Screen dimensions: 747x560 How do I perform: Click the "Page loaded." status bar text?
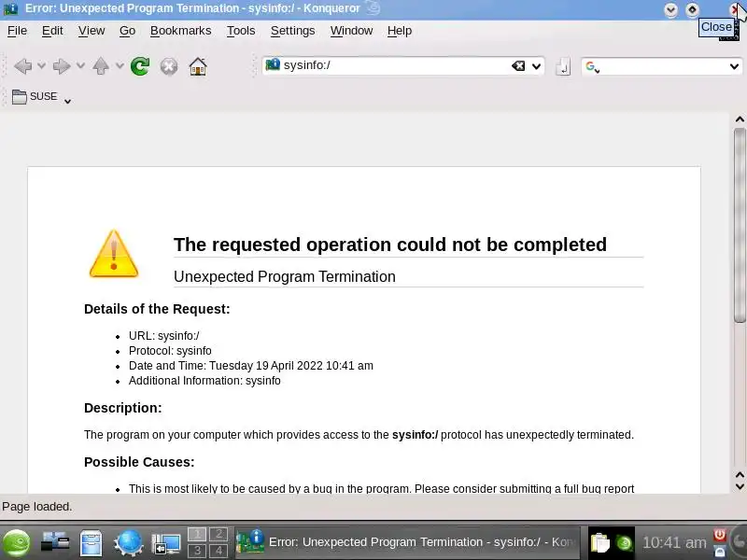coord(37,506)
